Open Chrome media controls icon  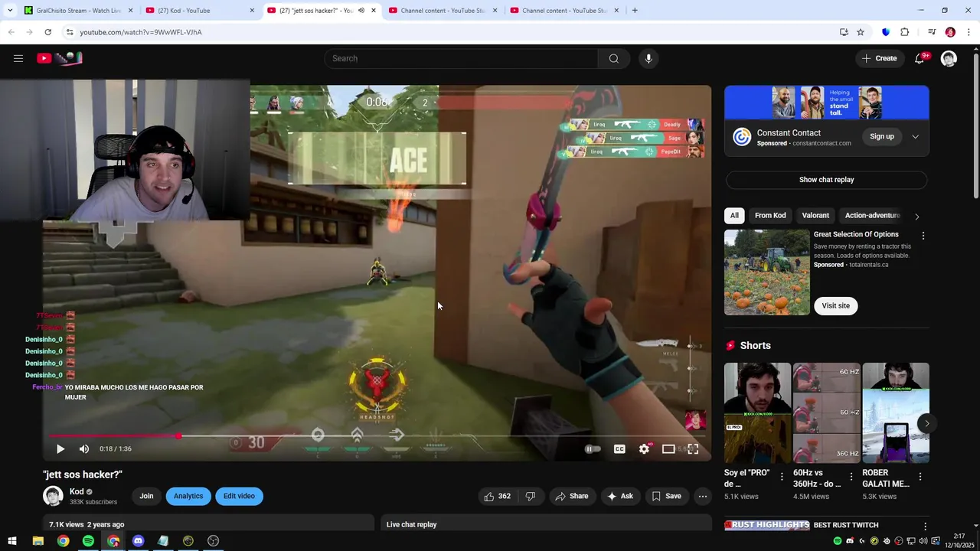tap(931, 32)
